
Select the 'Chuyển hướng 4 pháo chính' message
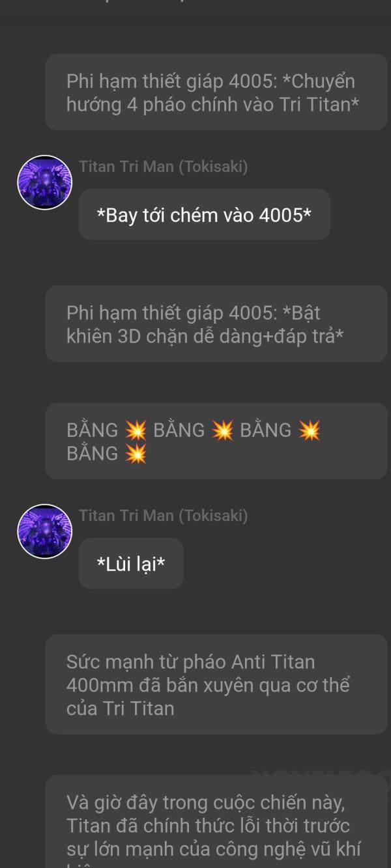click(x=216, y=92)
